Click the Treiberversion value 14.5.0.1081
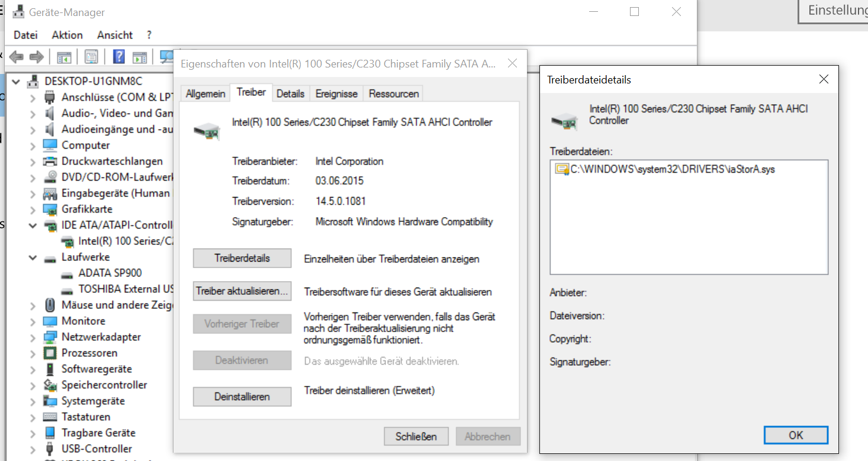 pos(340,201)
